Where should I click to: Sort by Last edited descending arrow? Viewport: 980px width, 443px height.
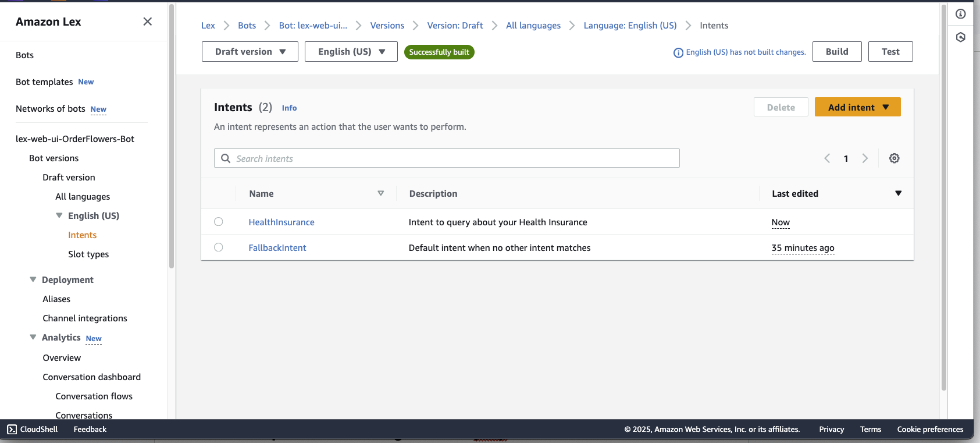[x=899, y=193]
